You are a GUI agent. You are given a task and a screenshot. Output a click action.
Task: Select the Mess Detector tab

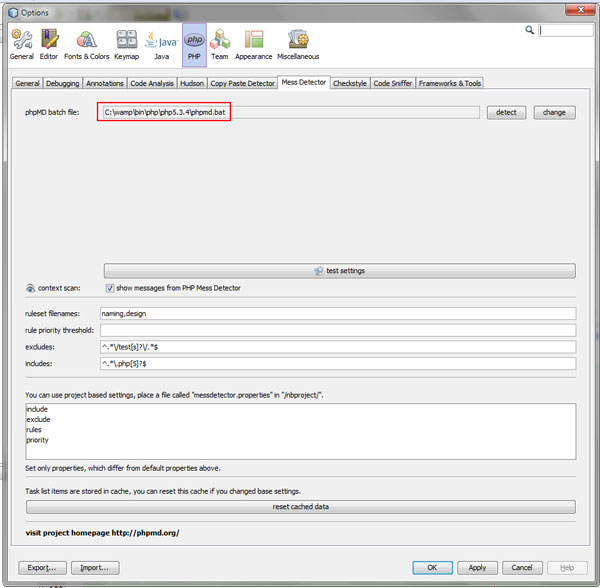tap(304, 82)
